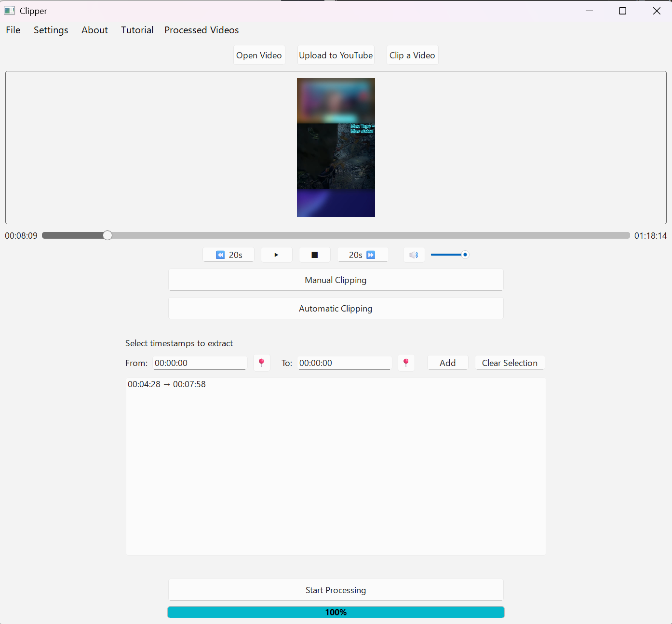This screenshot has width=672, height=624.
Task: Start Processing the clips
Action: (336, 590)
